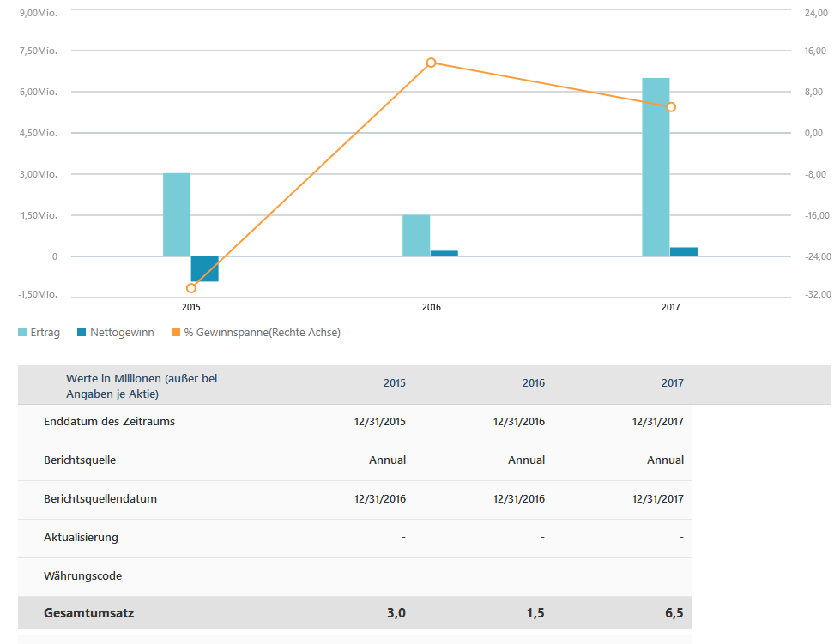Select the 2016 table column header

[534, 383]
